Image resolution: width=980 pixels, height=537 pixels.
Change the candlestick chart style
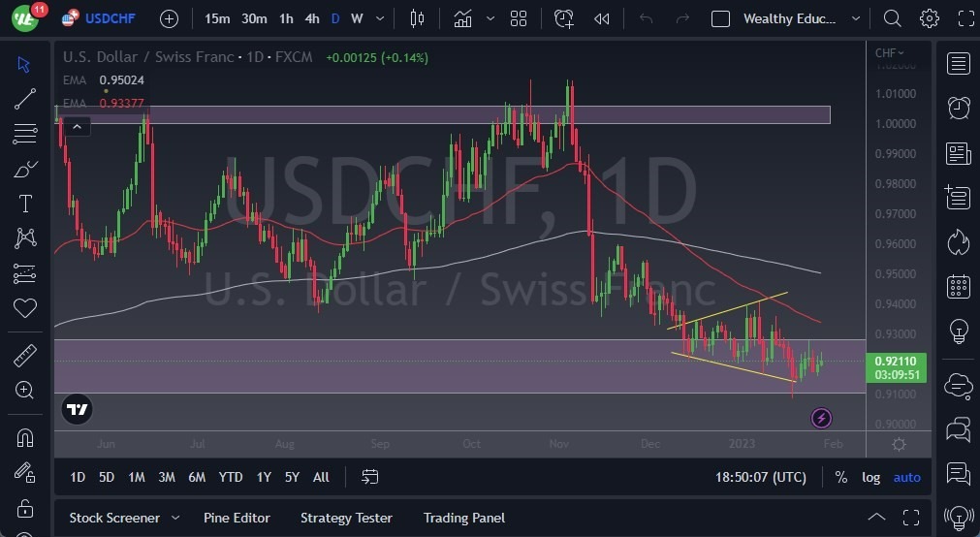coord(417,18)
